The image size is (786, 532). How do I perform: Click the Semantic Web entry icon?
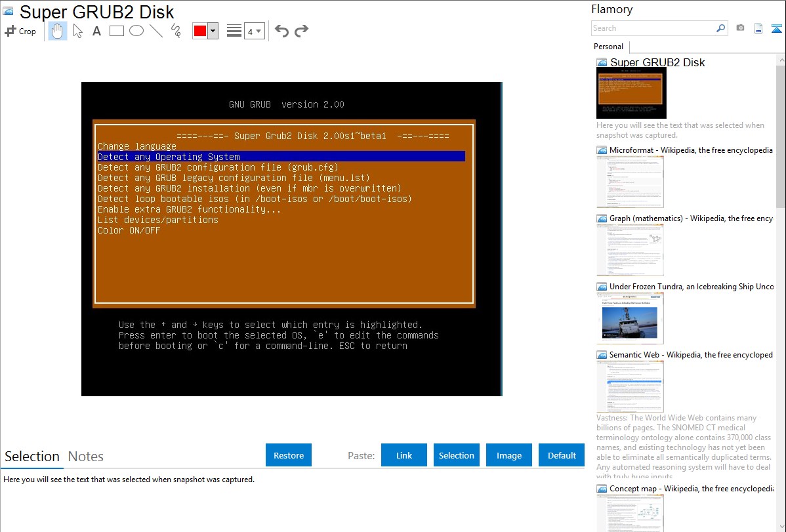602,355
